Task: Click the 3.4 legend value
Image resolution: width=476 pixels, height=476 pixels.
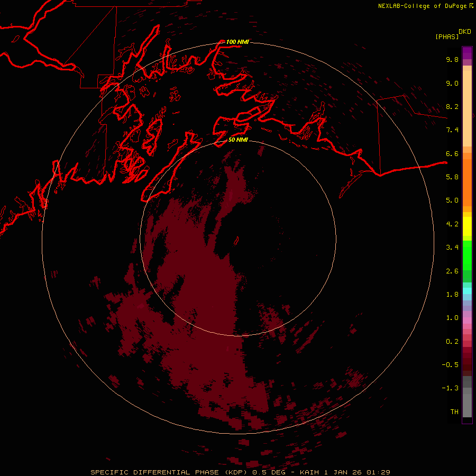Action: (x=452, y=248)
